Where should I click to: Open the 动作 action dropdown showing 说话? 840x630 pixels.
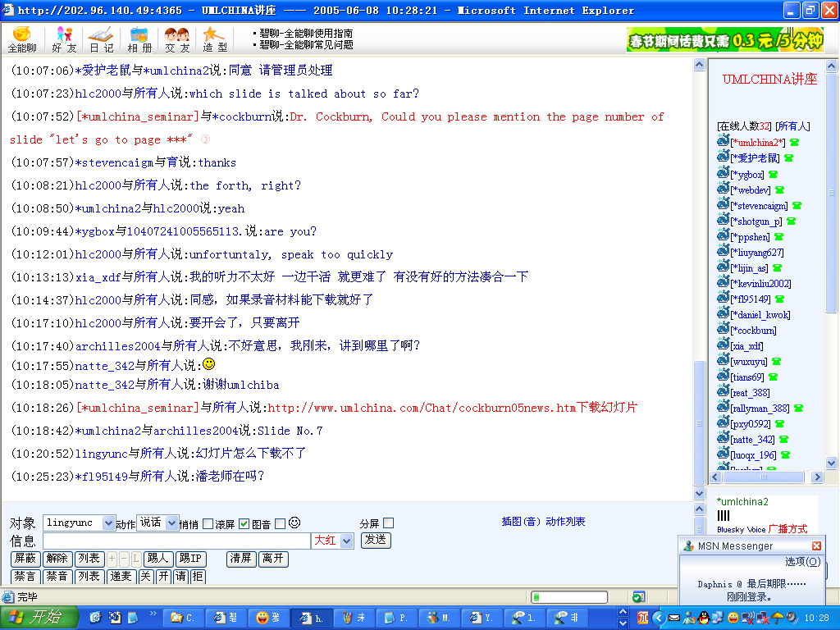[x=157, y=523]
